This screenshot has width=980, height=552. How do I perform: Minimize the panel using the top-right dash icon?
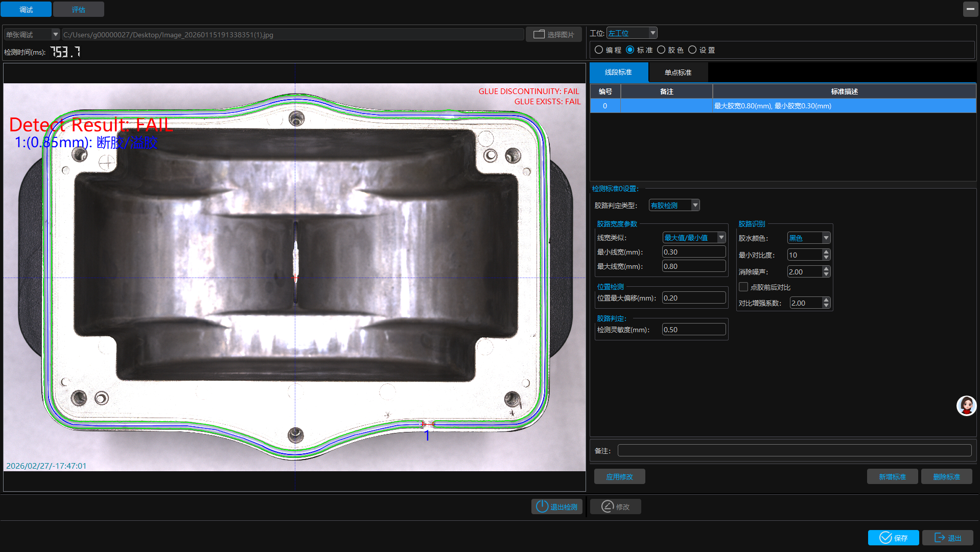tap(970, 9)
